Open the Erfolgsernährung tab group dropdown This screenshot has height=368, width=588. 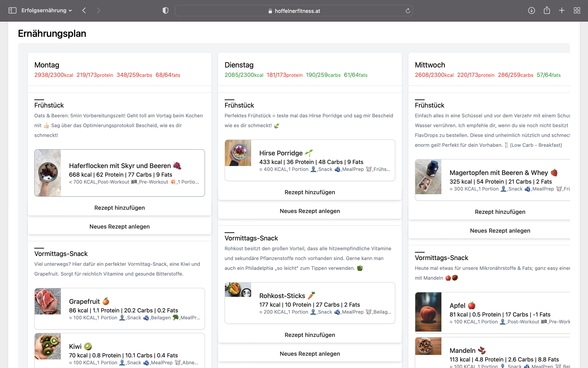tap(47, 10)
